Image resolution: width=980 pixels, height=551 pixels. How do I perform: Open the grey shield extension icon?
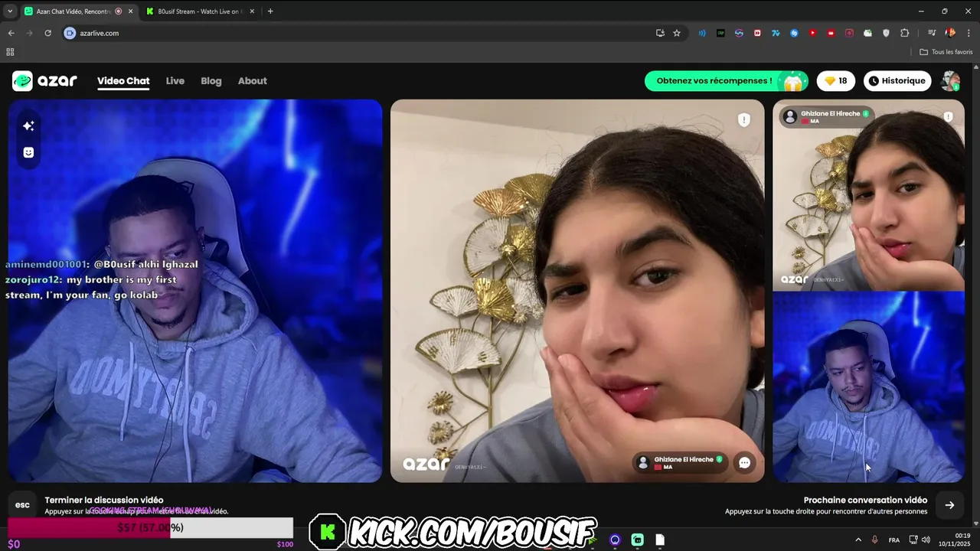pyautogui.click(x=886, y=33)
